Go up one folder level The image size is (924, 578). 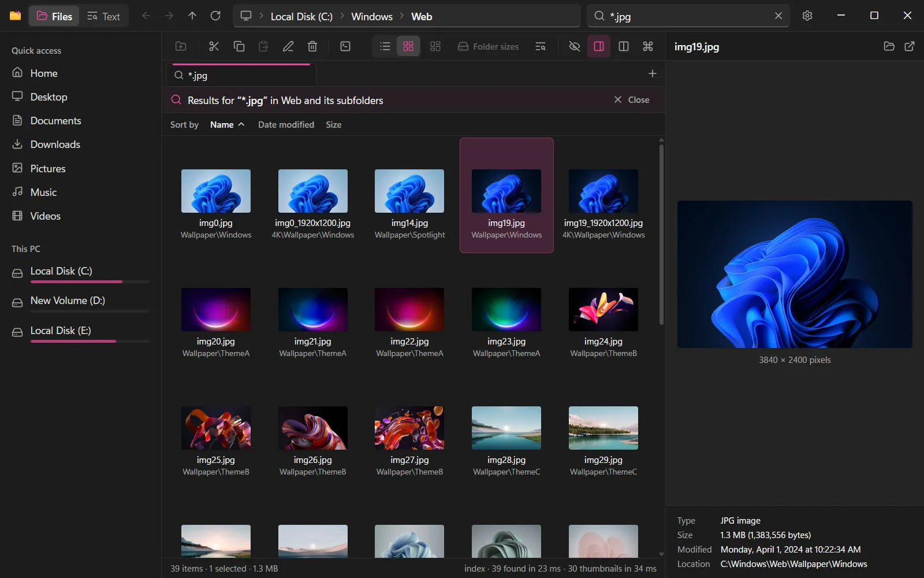192,16
